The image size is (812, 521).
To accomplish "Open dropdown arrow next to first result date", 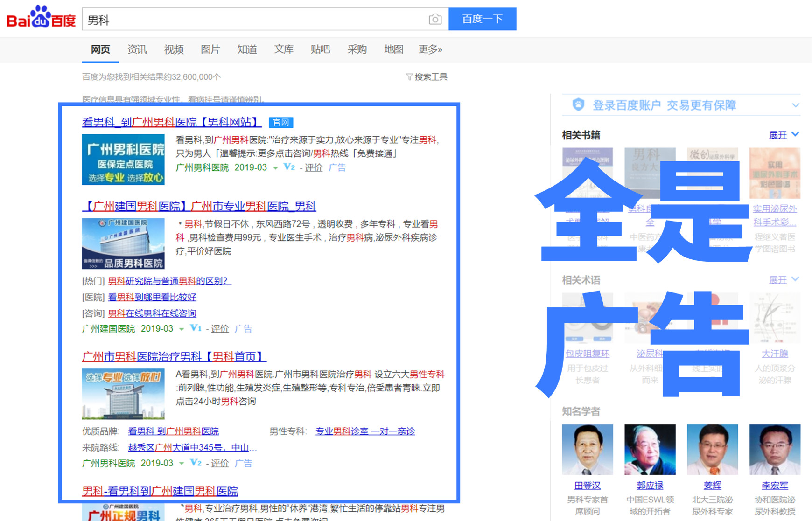I will point(275,168).
